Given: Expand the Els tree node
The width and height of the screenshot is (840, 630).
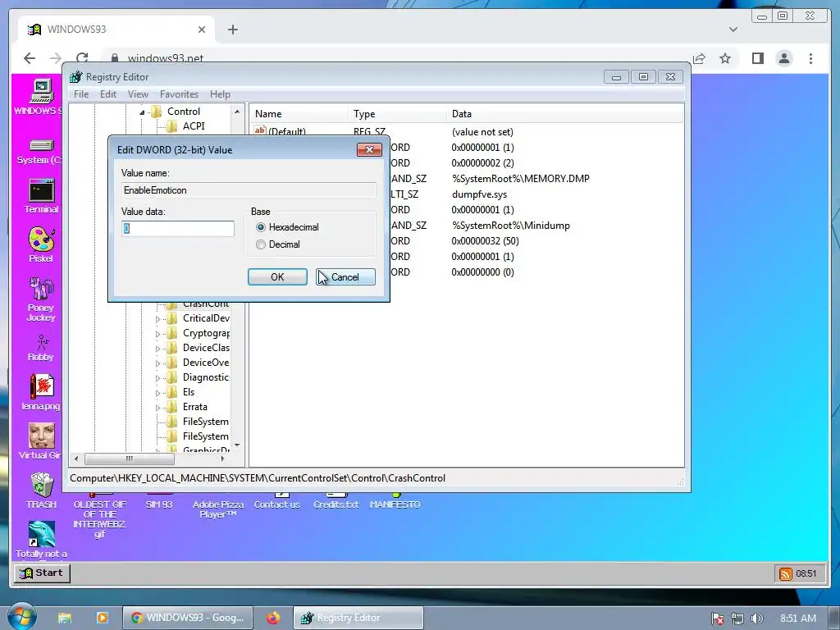Looking at the screenshot, I should 157,393.
